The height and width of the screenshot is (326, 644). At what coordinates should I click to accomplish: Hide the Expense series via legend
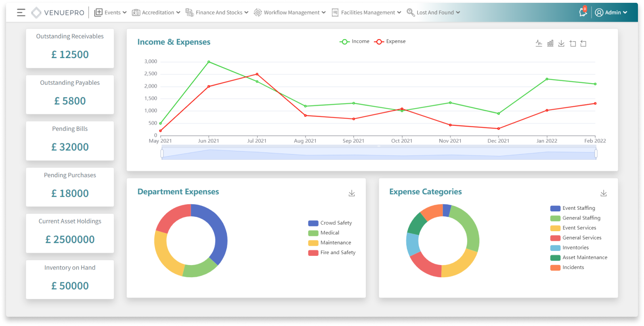coord(390,42)
